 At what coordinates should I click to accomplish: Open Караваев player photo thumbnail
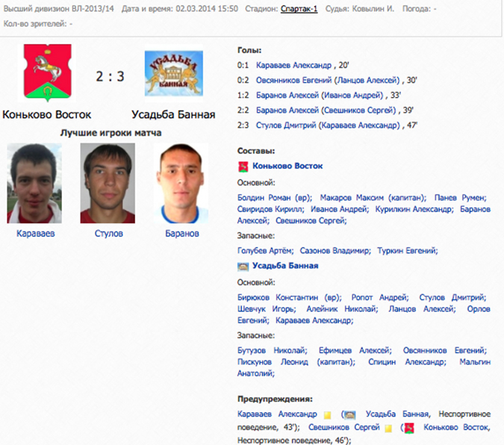34,183
